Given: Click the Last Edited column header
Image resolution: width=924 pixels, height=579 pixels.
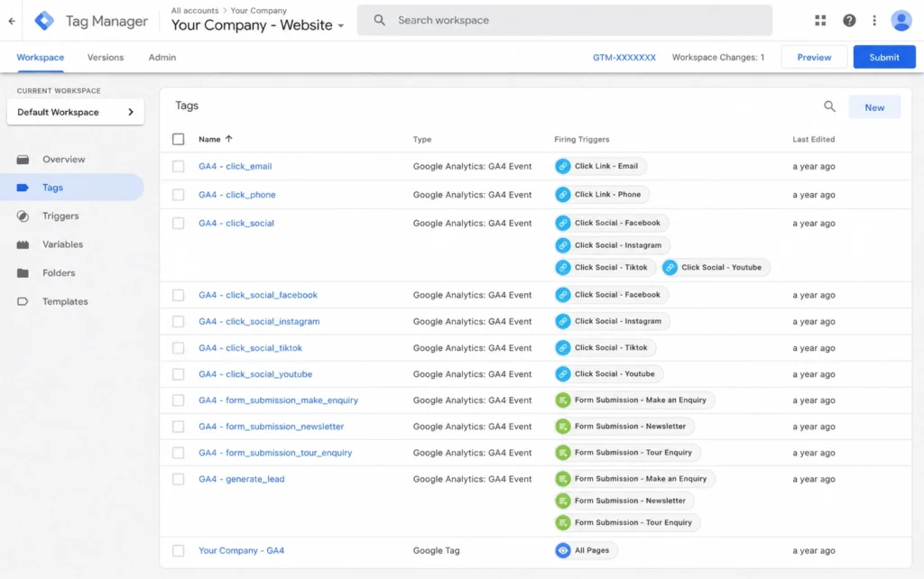Looking at the screenshot, I should (813, 139).
